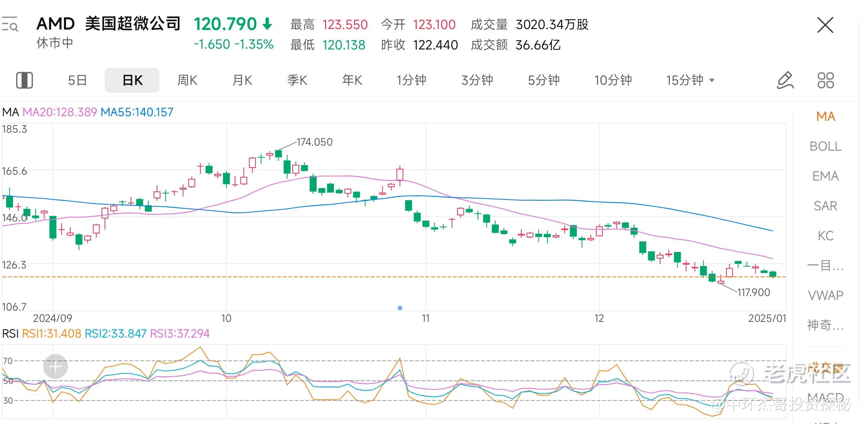The image size is (868, 424).
Task: Enable the BOLL indicator
Action: pos(826,146)
